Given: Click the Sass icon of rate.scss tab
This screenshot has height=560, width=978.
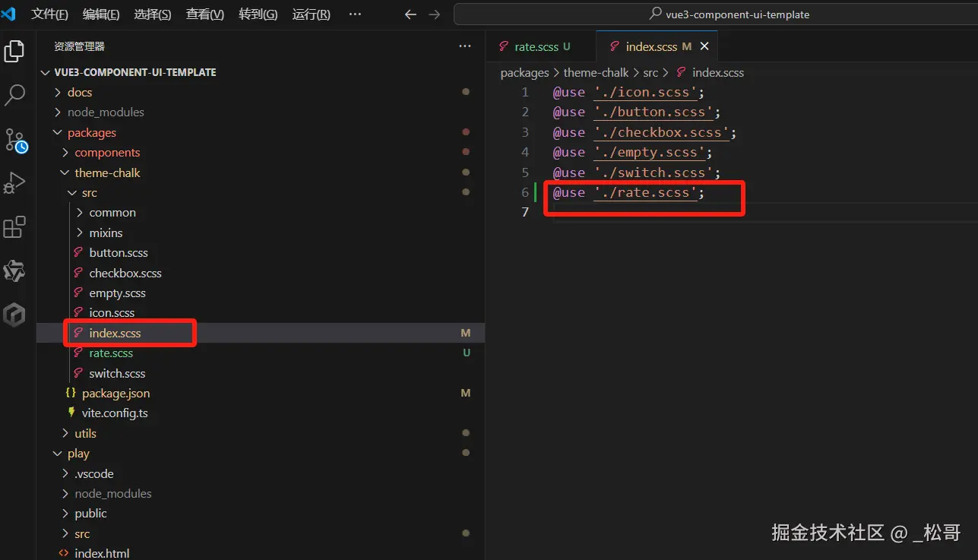Looking at the screenshot, I should point(504,46).
